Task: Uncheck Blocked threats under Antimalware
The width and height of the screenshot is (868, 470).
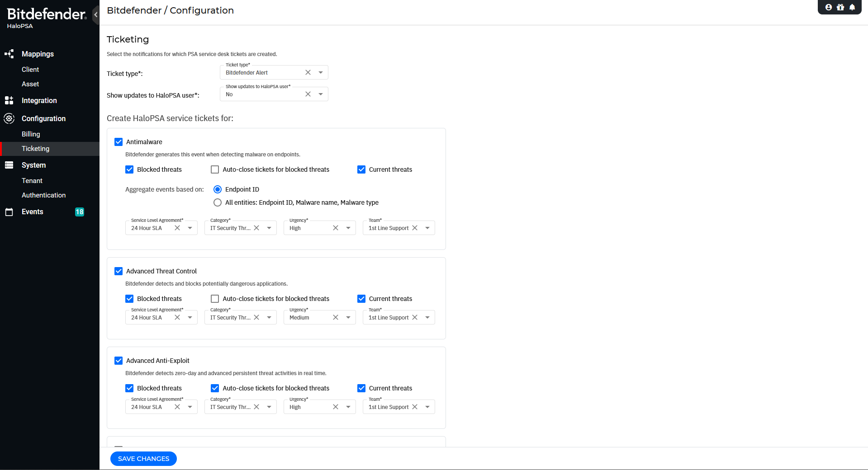Action: [x=129, y=169]
